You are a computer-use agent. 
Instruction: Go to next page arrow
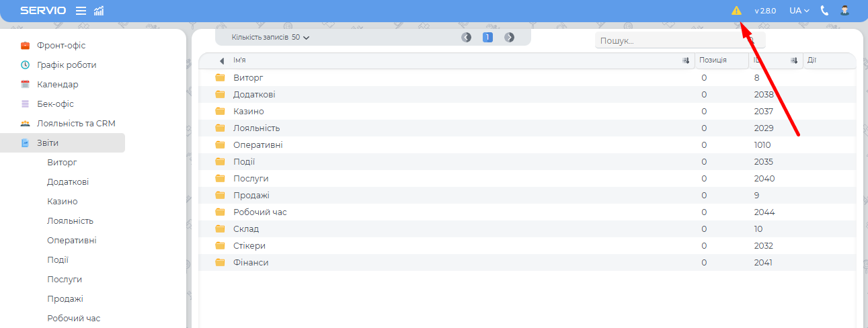coord(510,38)
